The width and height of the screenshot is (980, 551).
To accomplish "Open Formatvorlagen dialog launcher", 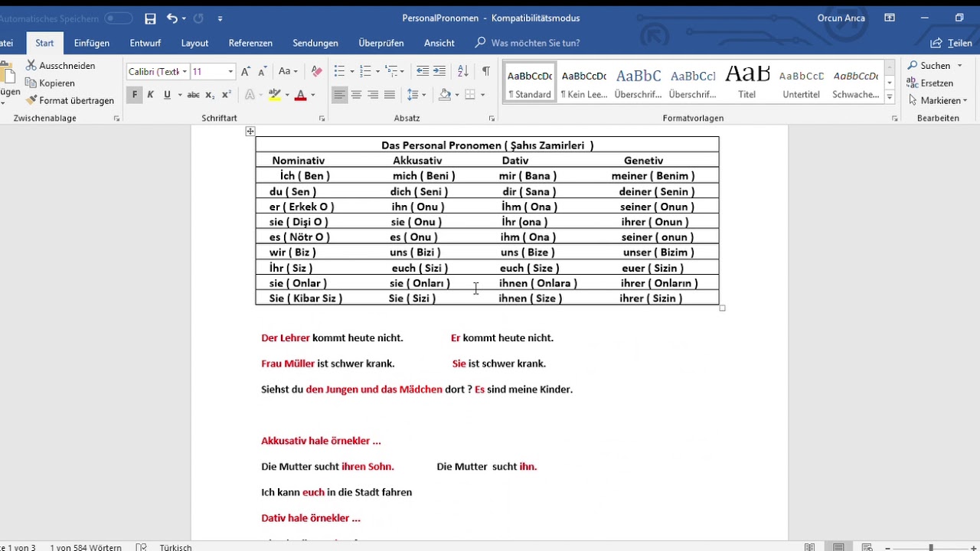I will pyautogui.click(x=895, y=119).
